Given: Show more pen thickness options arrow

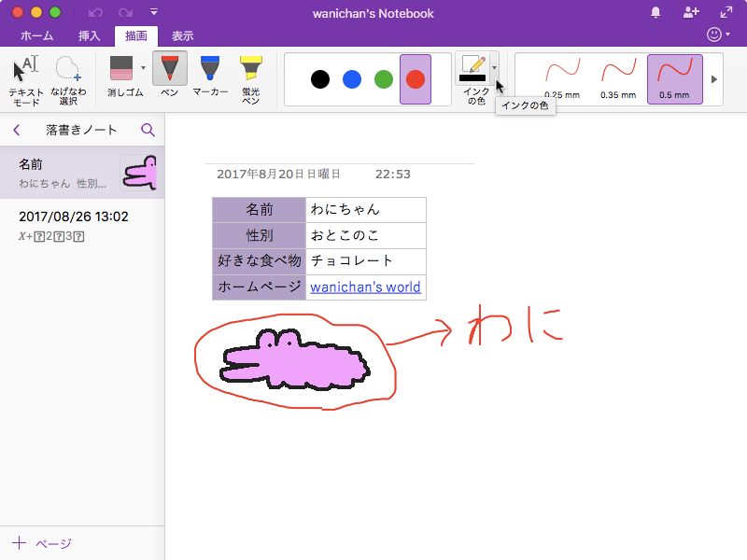Looking at the screenshot, I should point(713,79).
